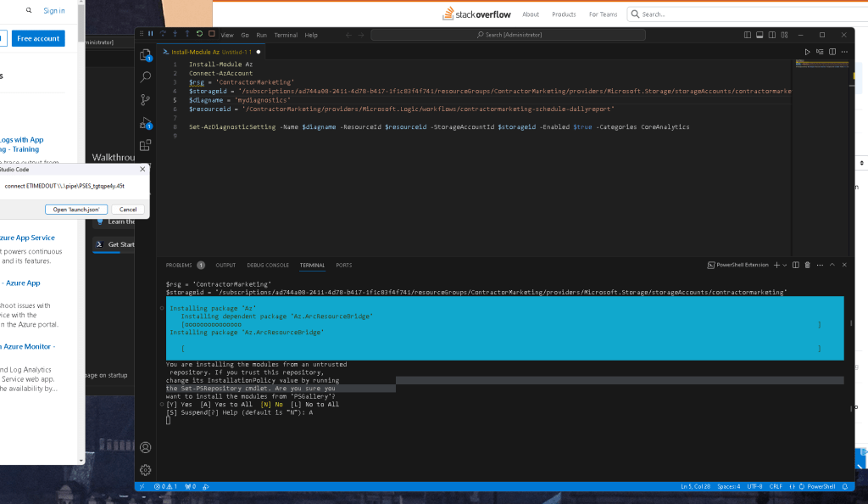
Task: Open editor More Actions ellipsis
Action: 844,52
